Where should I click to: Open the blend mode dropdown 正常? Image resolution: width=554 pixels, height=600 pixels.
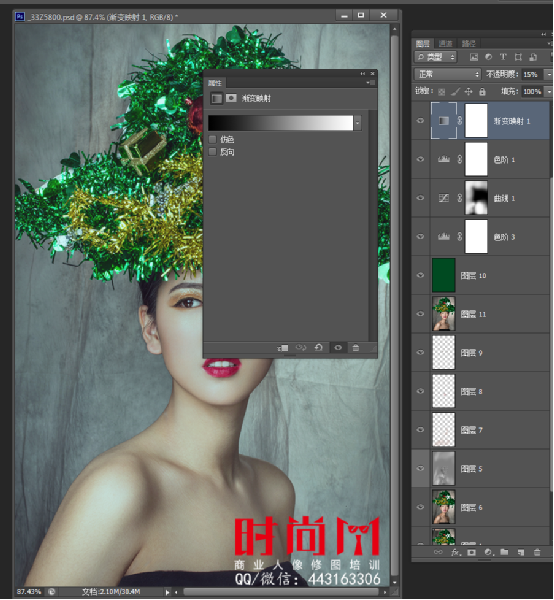[447, 74]
